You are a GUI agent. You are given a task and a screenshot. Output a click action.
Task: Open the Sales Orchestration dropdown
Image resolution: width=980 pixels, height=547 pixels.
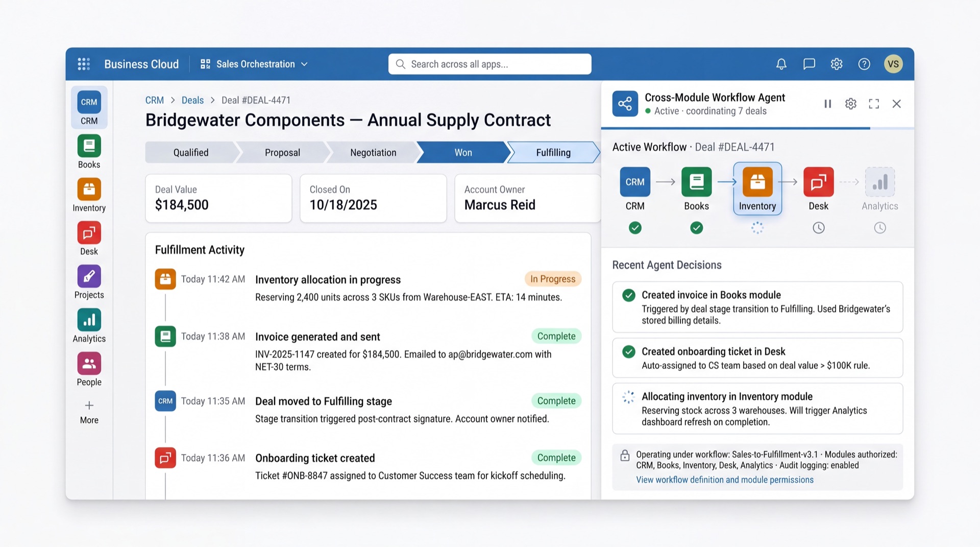254,64
